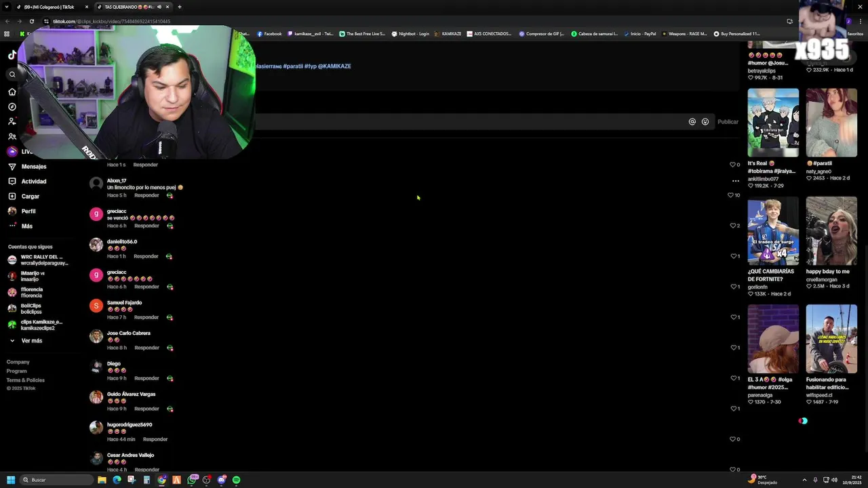Image resolution: width=868 pixels, height=488 pixels.
Task: Open the Más menu in sidebar
Action: (x=20, y=226)
